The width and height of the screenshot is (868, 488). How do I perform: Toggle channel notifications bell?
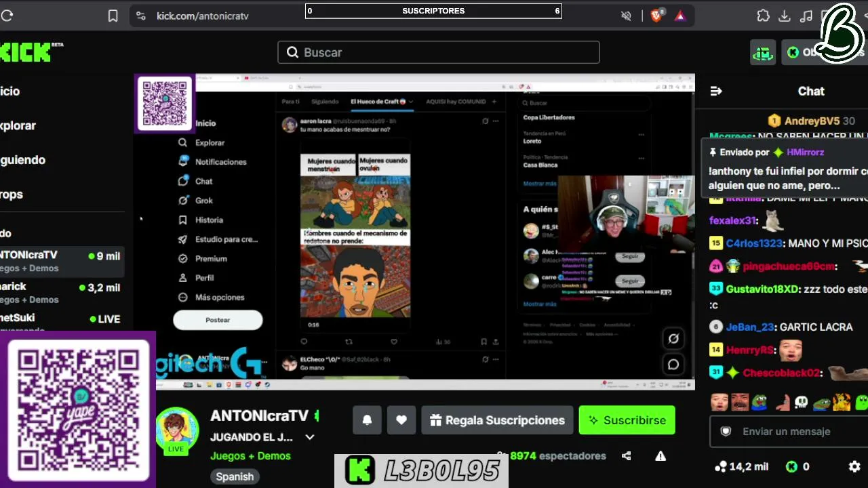tap(367, 420)
